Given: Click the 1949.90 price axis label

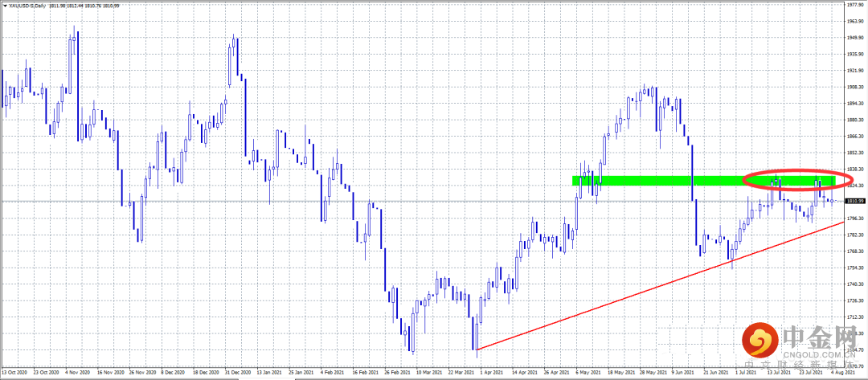Looking at the screenshot, I should tap(856, 37).
